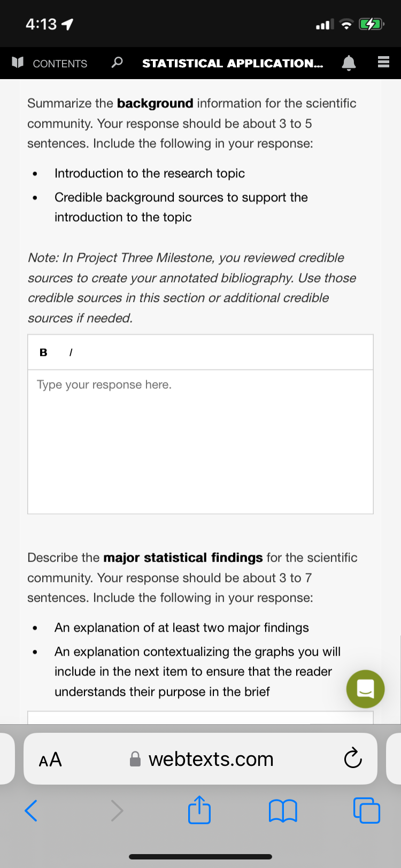Tap the webtexts.com address bar

200,759
